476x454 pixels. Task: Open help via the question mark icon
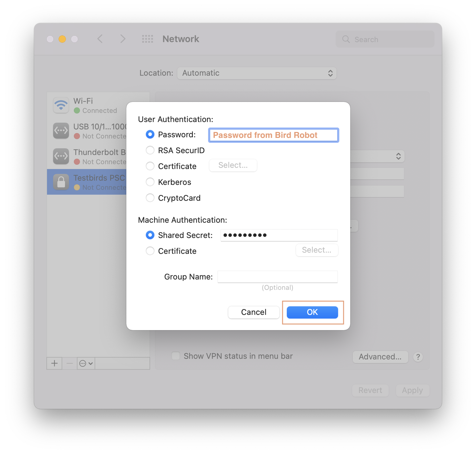point(418,357)
